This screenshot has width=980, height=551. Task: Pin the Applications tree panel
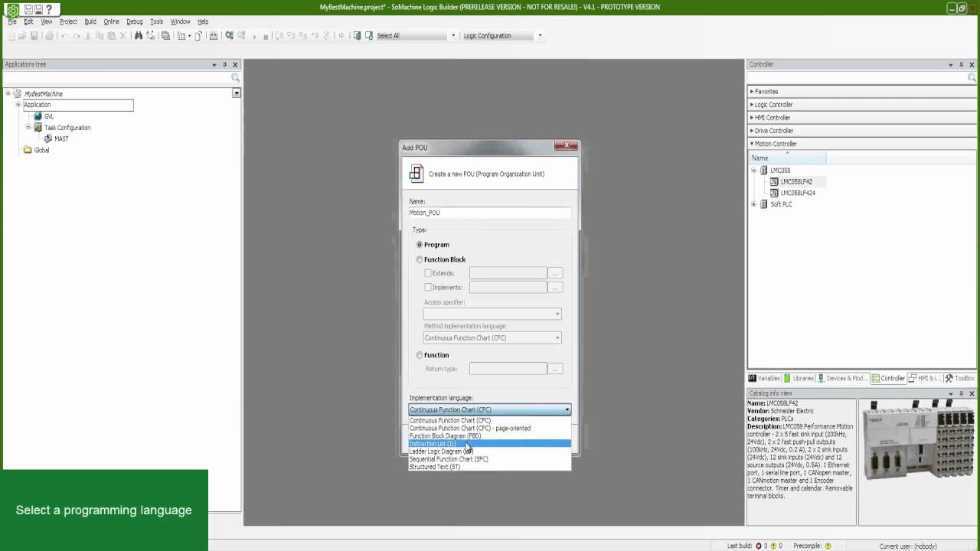tap(224, 64)
